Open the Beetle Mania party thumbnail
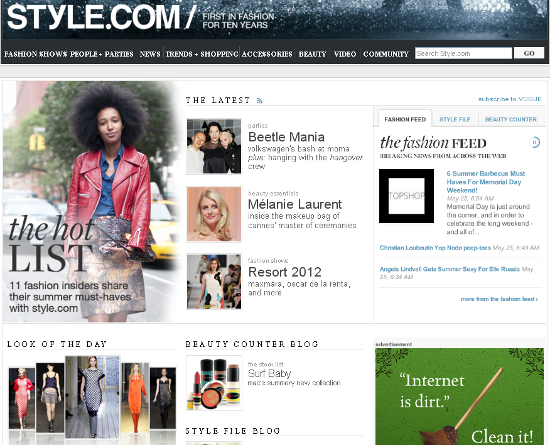This screenshot has width=550, height=445. [214, 146]
